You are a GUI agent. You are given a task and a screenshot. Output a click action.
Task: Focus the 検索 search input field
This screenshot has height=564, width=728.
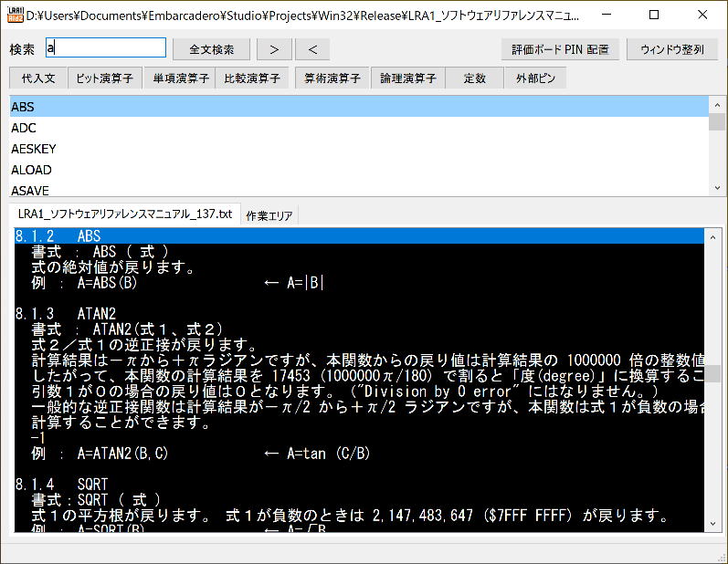[x=106, y=47]
